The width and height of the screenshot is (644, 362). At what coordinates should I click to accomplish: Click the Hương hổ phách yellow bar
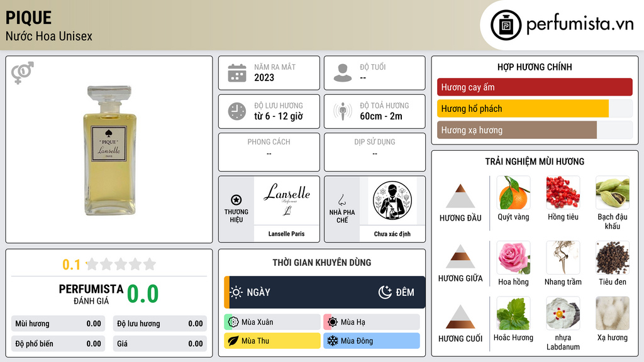pyautogui.click(x=523, y=109)
